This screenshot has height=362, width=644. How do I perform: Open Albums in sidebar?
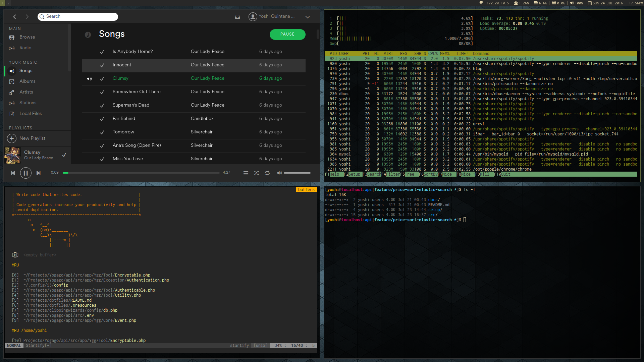click(27, 81)
